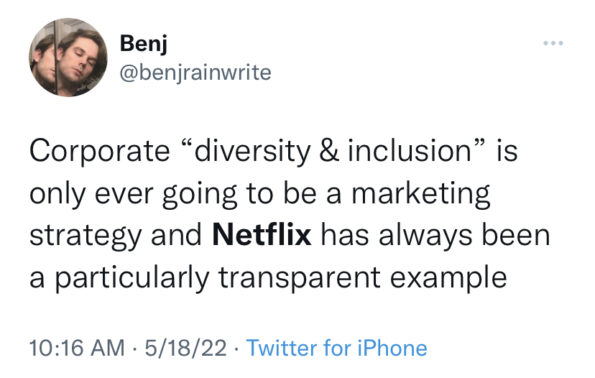Select the 5/18/22 date text
The height and width of the screenshot is (378, 595).
(185, 348)
